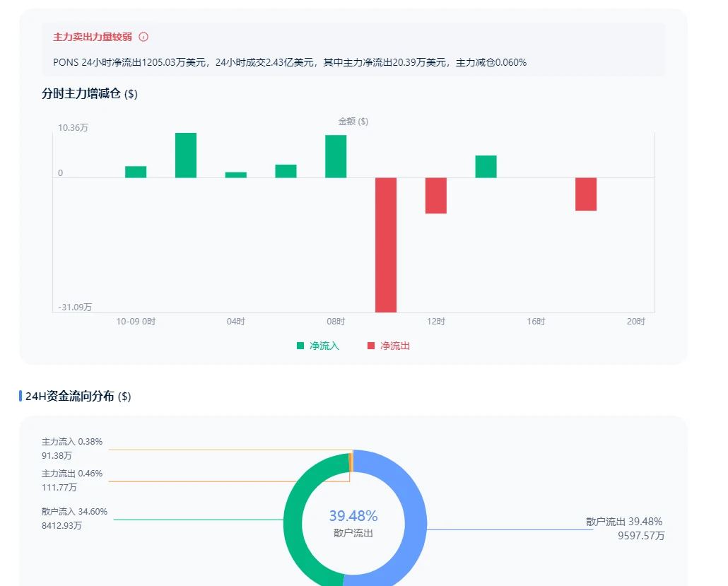Click the 111.77万 amount
Screen dimensions: 728x586
pos(59,488)
